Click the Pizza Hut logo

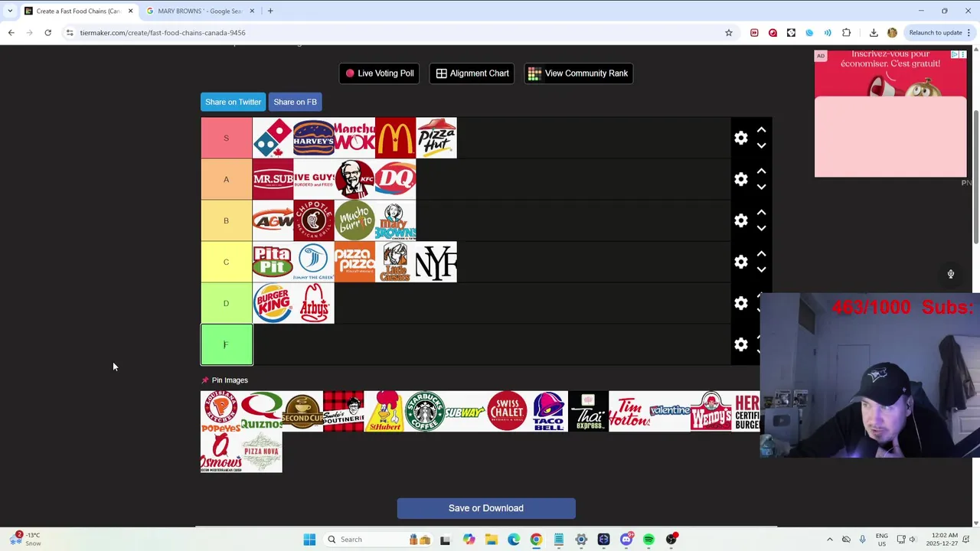coord(436,138)
